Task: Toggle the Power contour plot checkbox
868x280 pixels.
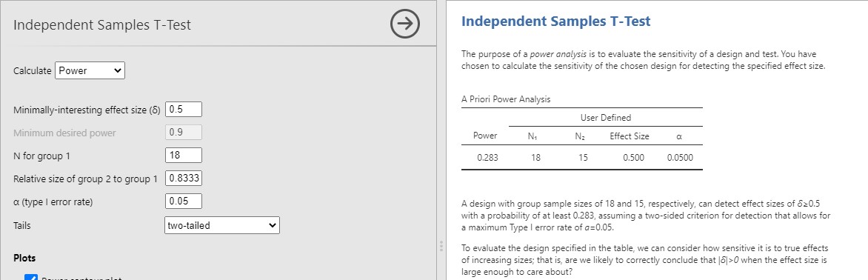Action: [31, 279]
